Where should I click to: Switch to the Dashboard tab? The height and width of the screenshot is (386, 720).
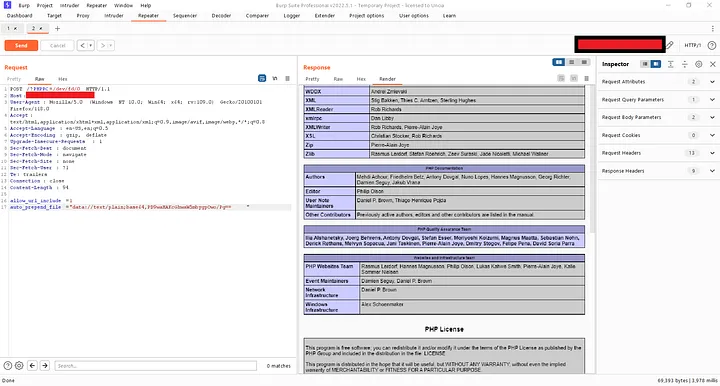pos(20,16)
